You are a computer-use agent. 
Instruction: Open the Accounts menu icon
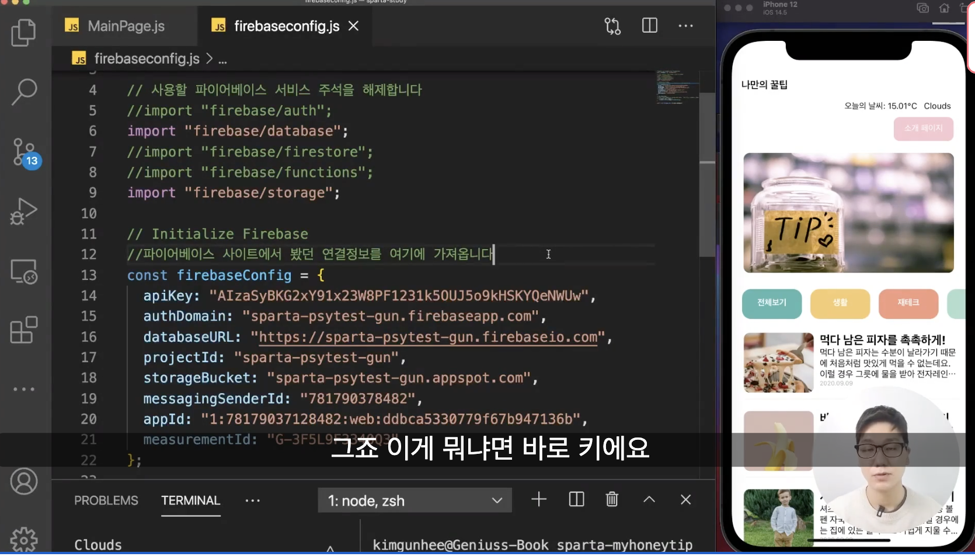24,481
